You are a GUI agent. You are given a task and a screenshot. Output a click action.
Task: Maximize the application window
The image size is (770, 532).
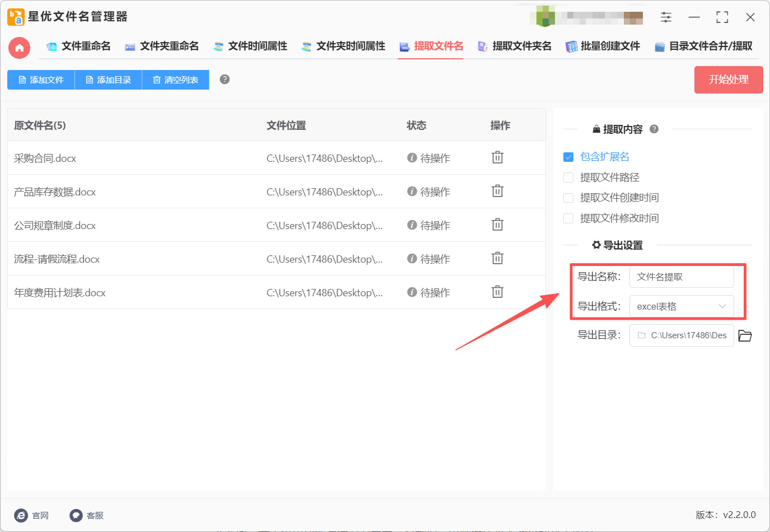point(722,17)
